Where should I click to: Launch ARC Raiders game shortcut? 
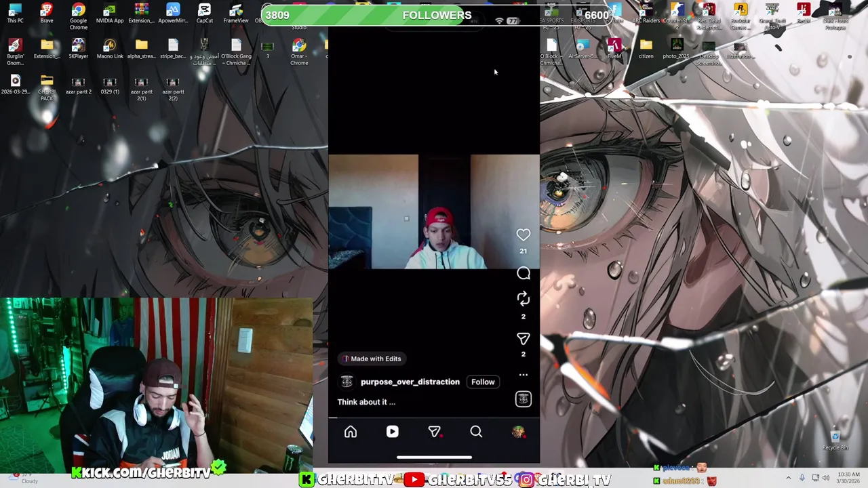[x=646, y=14]
